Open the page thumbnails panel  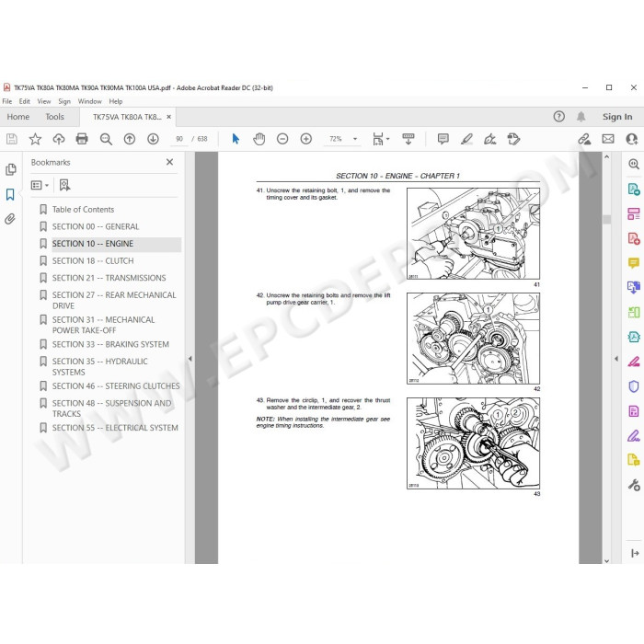(x=11, y=169)
